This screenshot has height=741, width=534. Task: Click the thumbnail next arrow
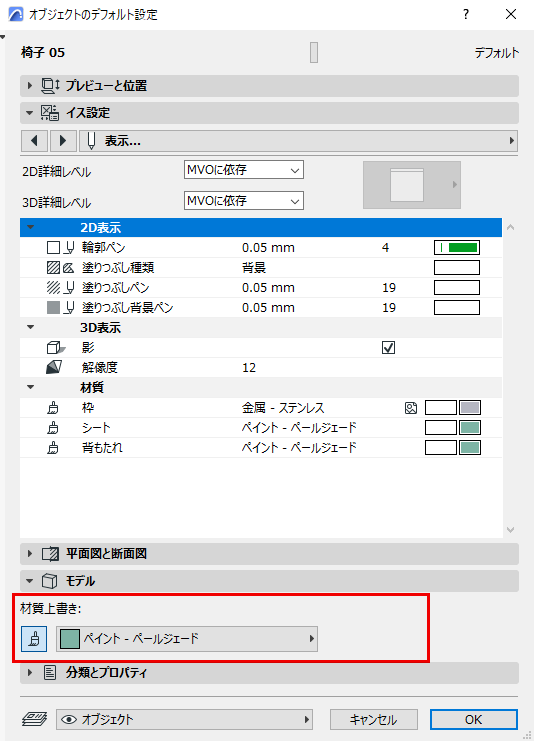click(455, 184)
